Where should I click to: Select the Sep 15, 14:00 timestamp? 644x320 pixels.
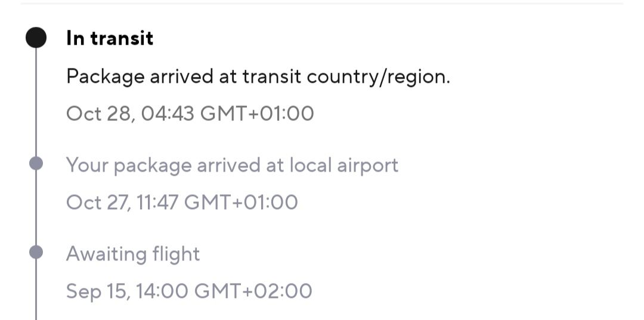(188, 291)
